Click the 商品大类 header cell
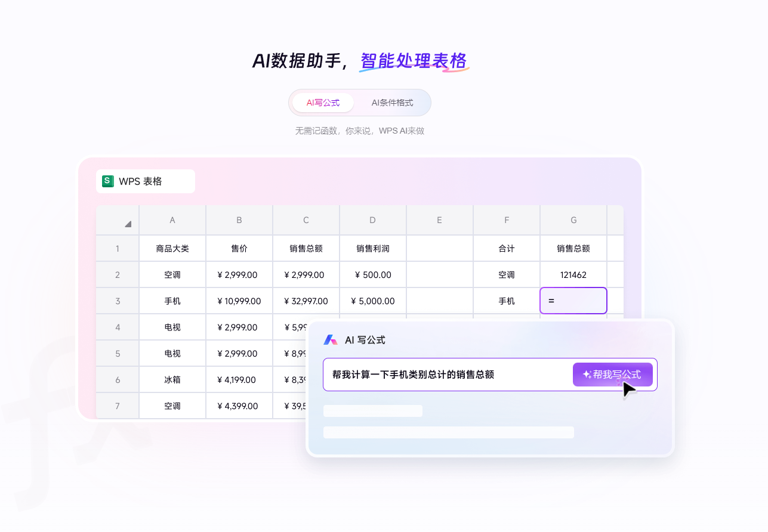 [x=172, y=249]
